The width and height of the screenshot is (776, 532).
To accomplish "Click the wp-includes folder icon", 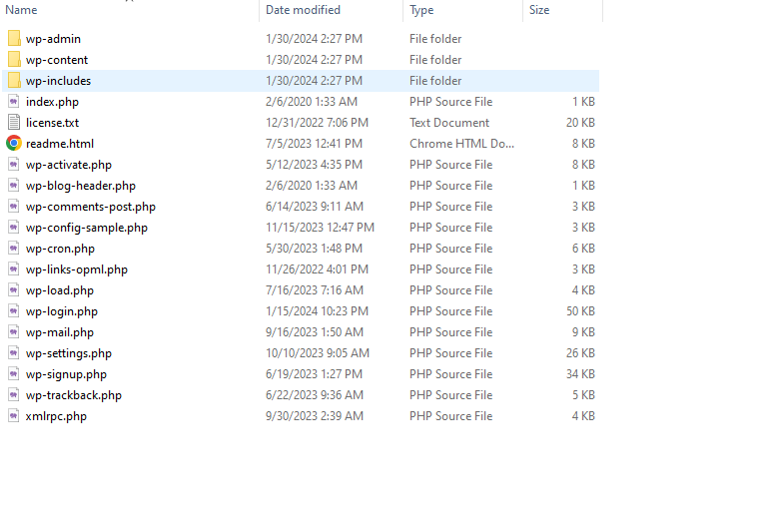I will pos(14,81).
